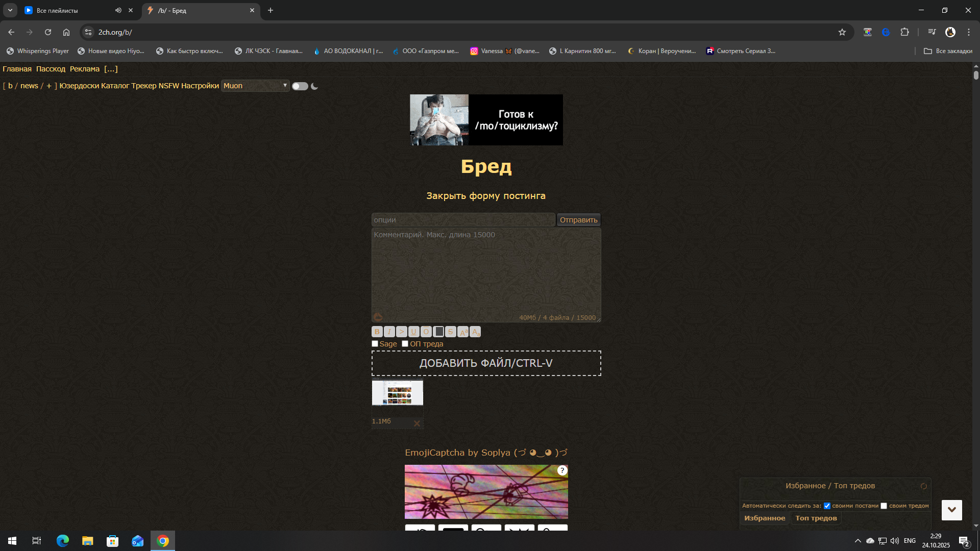The width and height of the screenshot is (980, 551).
Task: Insert quote with the > button
Action: pos(402,332)
